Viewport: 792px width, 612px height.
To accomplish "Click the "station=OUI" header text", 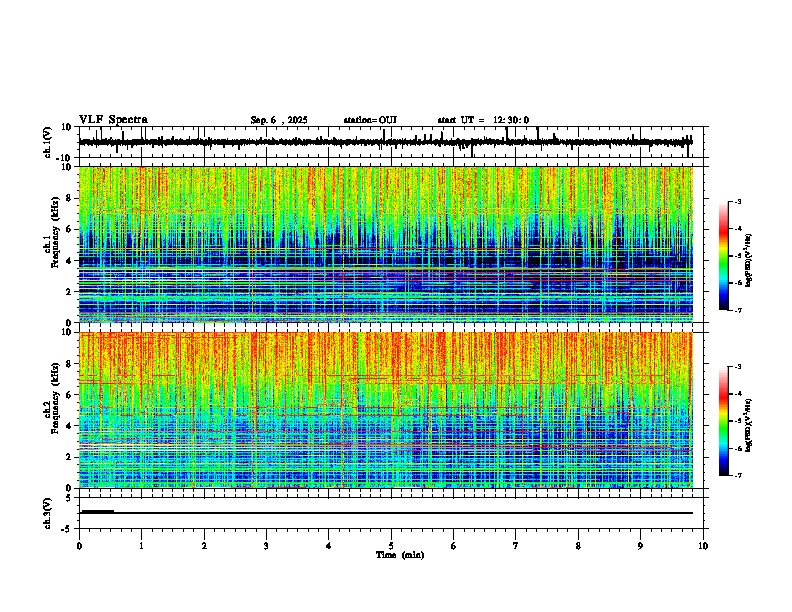I will tap(370, 120).
